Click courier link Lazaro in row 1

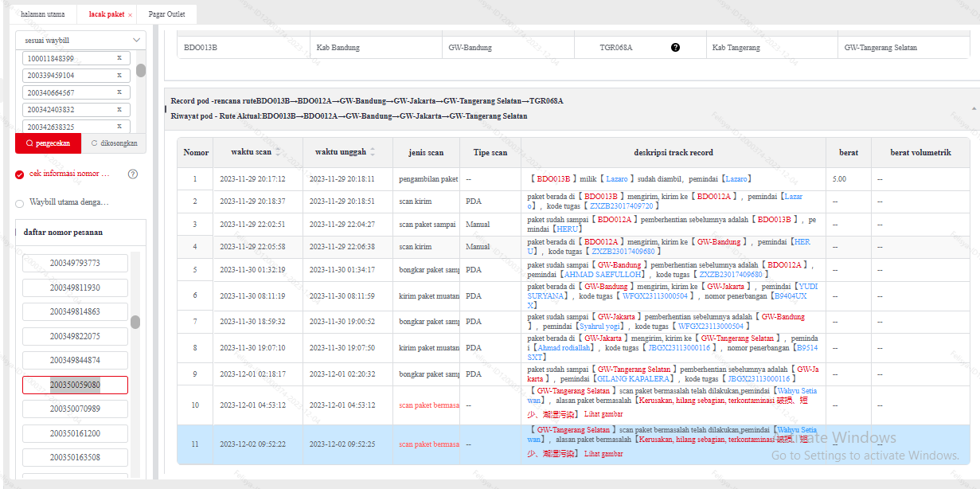(737, 179)
